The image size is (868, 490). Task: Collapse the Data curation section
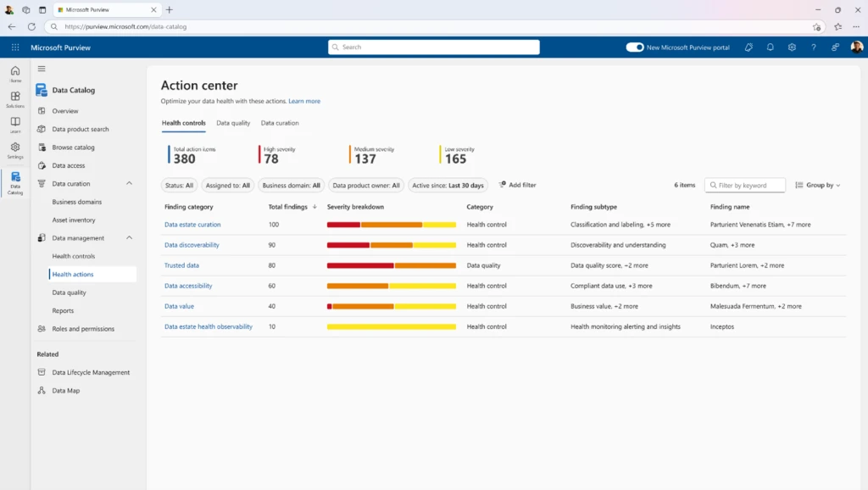[x=130, y=183]
